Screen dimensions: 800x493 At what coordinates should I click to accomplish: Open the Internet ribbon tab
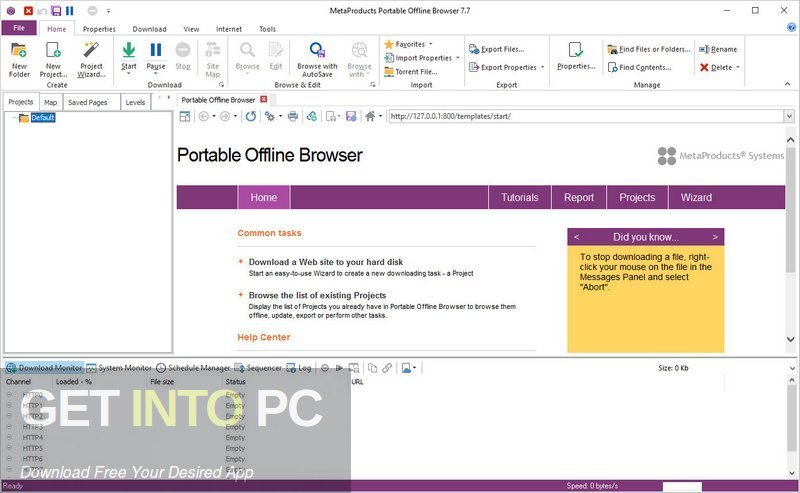coord(229,29)
